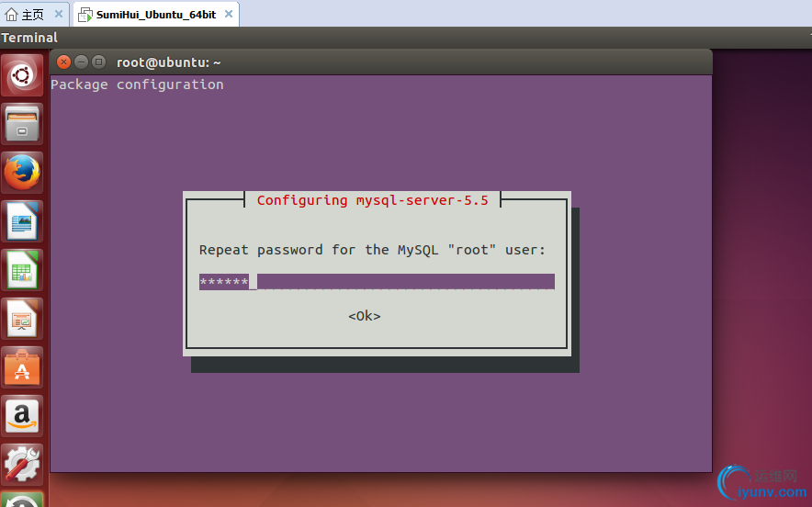The image size is (812, 507).
Task: Maximize the root@ubuntu terminal window
Action: point(98,62)
